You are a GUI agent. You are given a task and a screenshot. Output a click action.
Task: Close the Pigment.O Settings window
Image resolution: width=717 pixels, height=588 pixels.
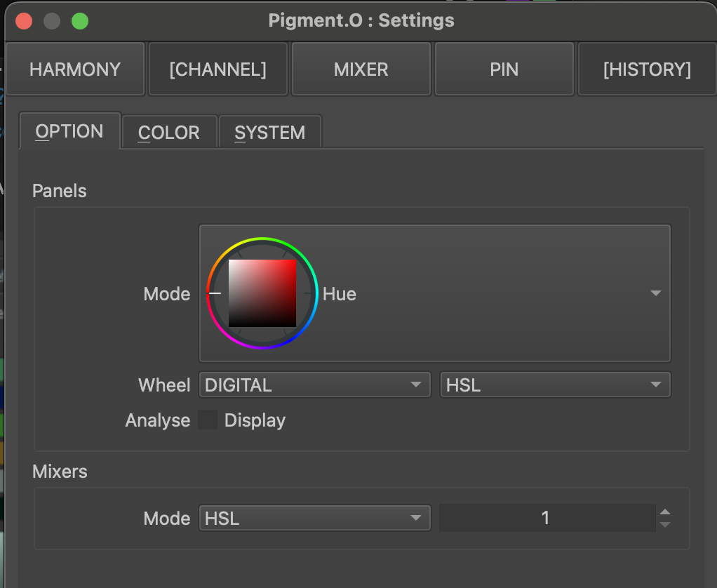coord(24,21)
